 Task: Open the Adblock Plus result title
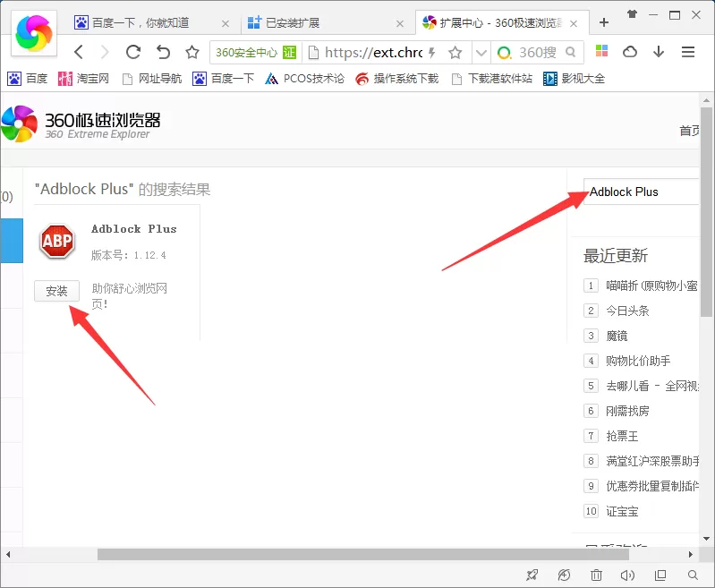pyautogui.click(x=133, y=228)
